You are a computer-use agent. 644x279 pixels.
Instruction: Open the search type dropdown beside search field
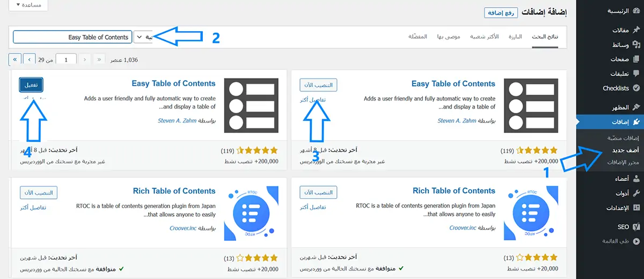coord(142,37)
